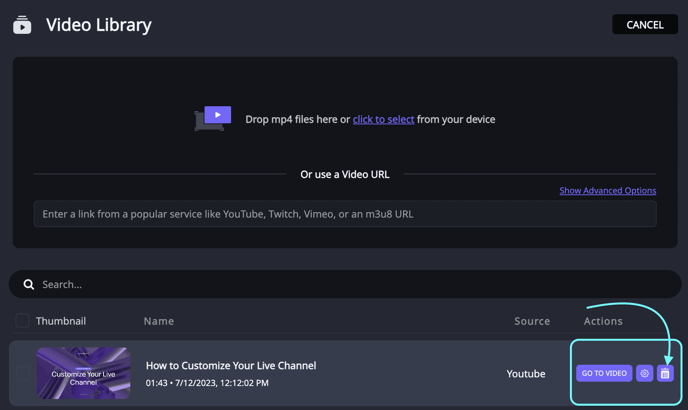
Task: Click the GO TO VIDEO button
Action: point(604,374)
